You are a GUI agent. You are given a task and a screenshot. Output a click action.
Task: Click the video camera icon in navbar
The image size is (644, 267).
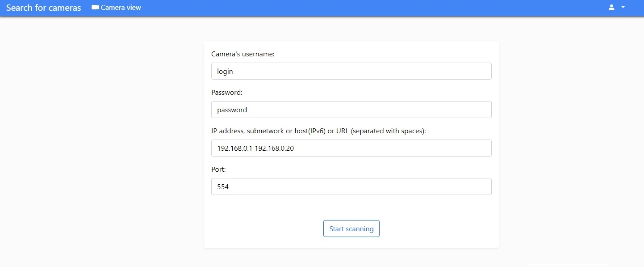pos(95,8)
